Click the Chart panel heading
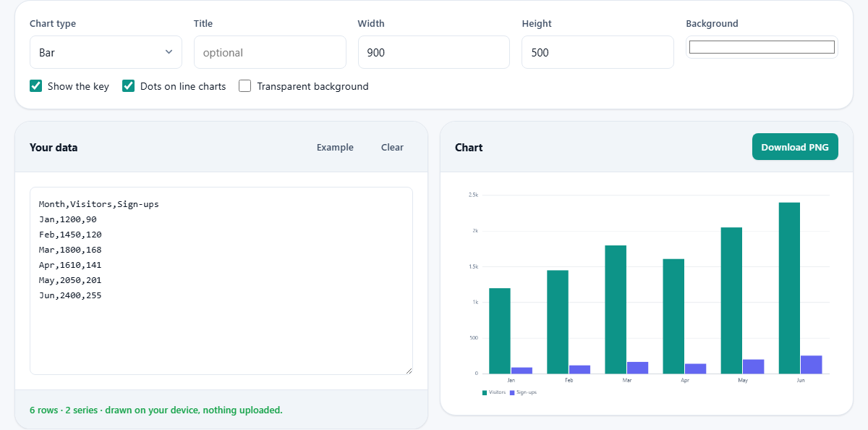 coord(469,147)
